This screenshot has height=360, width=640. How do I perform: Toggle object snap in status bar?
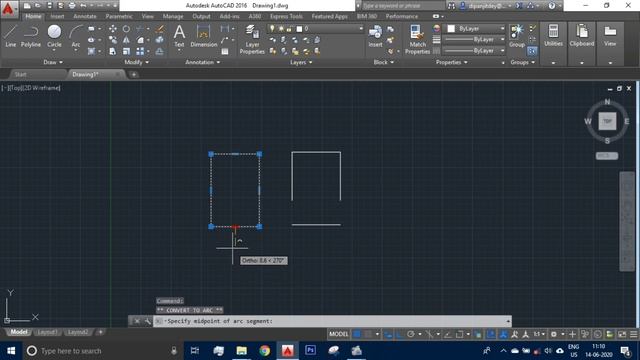click(460, 334)
